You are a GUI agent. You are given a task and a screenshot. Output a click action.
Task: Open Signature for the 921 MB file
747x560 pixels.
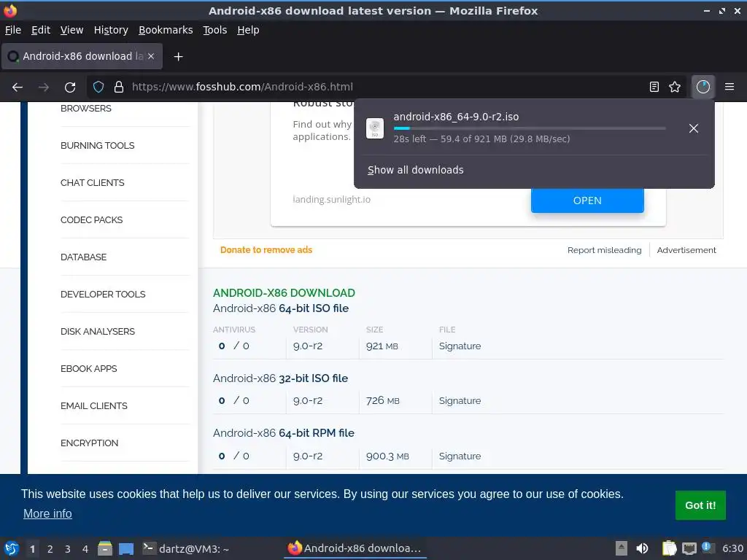coord(460,346)
